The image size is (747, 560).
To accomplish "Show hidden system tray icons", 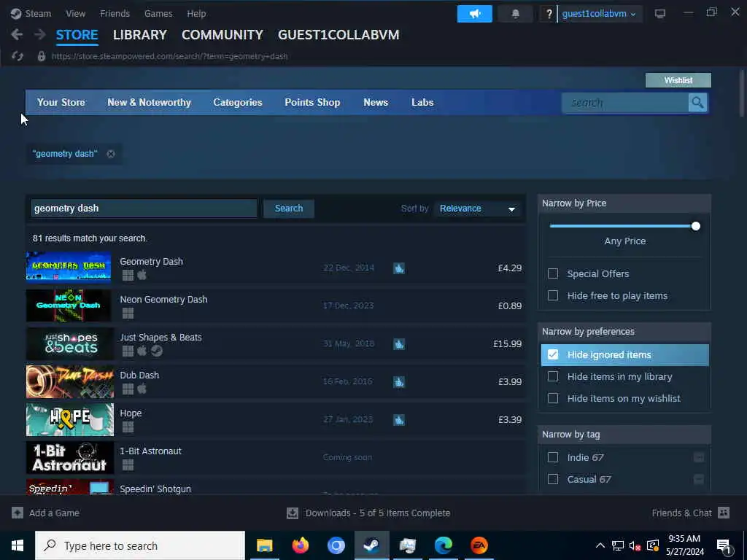I will 600,545.
